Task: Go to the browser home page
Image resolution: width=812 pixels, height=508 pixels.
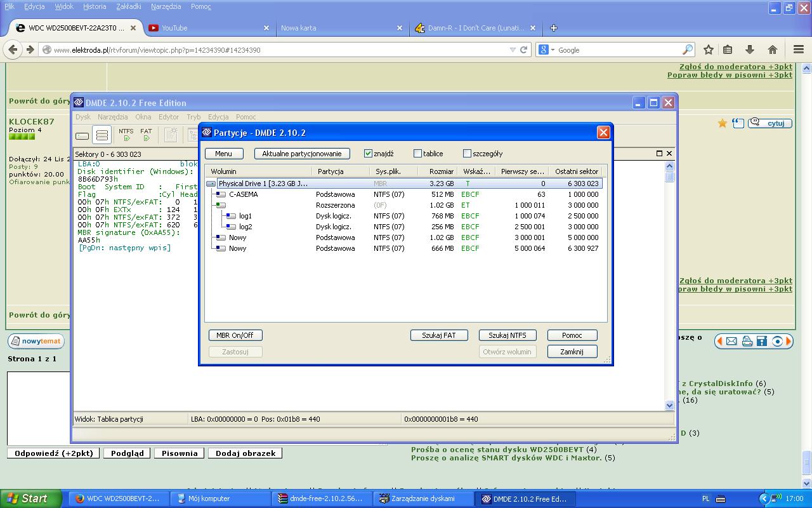Action: point(772,50)
